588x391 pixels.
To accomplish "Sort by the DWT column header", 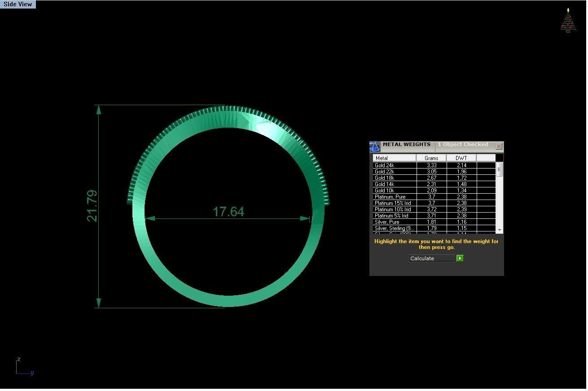I will tap(461, 158).
